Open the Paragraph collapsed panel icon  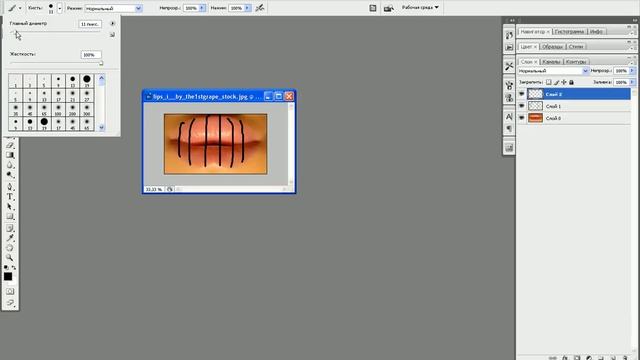[x=509, y=129]
